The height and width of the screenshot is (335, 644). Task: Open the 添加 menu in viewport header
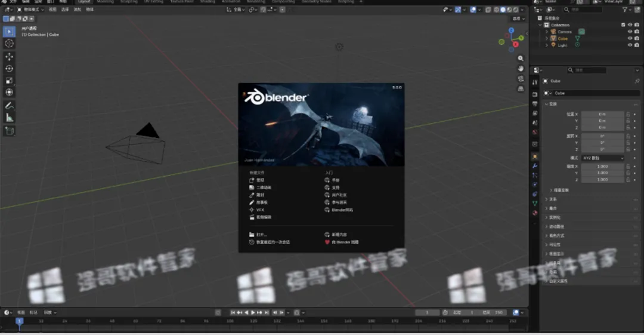point(77,10)
